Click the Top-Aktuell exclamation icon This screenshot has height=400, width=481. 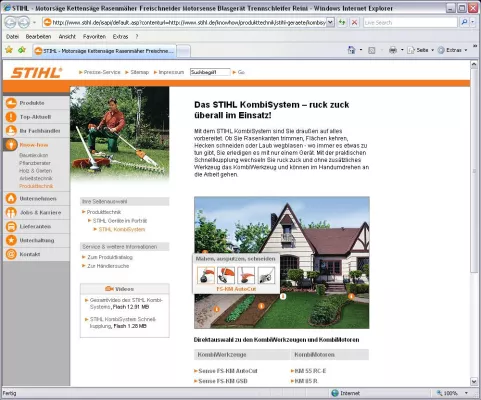11,117
